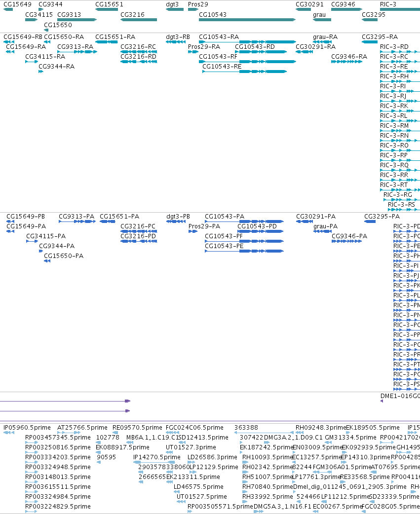The height and width of the screenshot is (514, 420).
Task: Select the IP05960.5prime EST label
Action: [x=27, y=428]
